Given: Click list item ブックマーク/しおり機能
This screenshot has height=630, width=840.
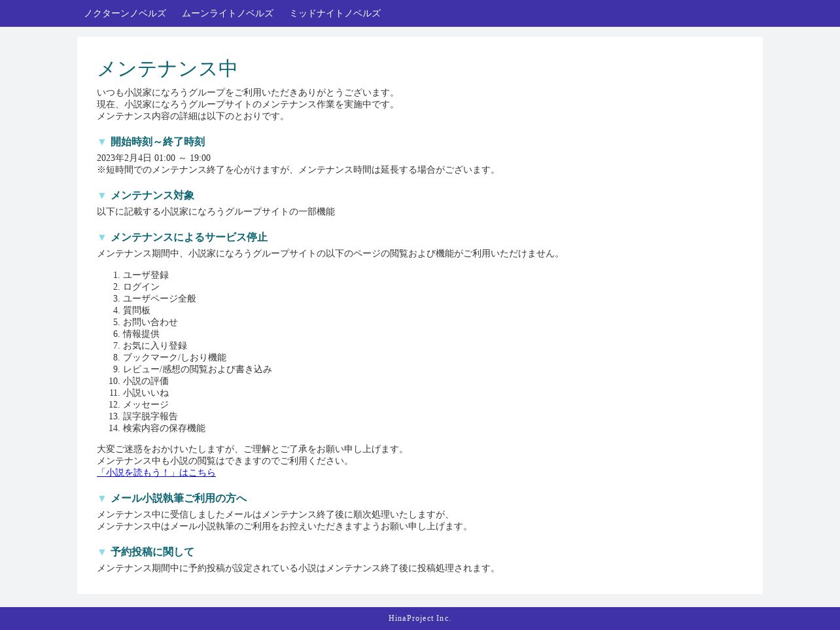Looking at the screenshot, I should pyautogui.click(x=175, y=358).
